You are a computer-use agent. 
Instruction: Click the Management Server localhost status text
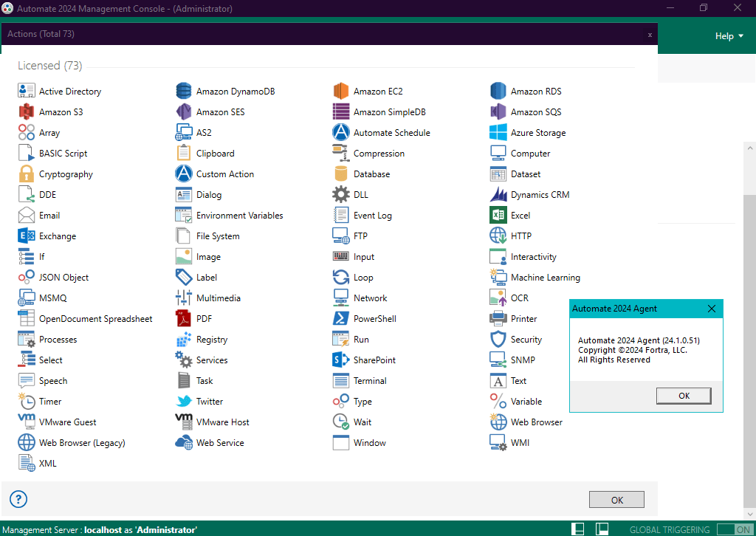point(100,530)
